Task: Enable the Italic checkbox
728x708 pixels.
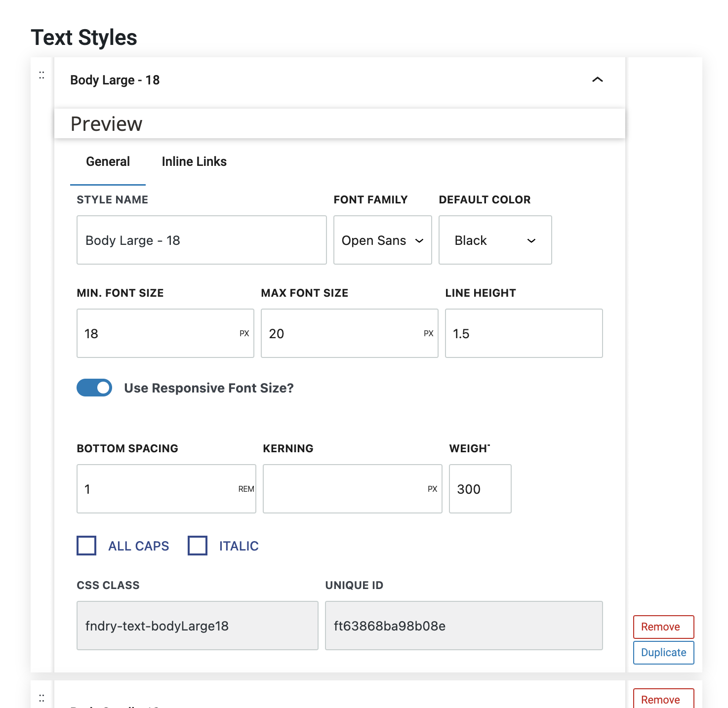Action: [198, 546]
